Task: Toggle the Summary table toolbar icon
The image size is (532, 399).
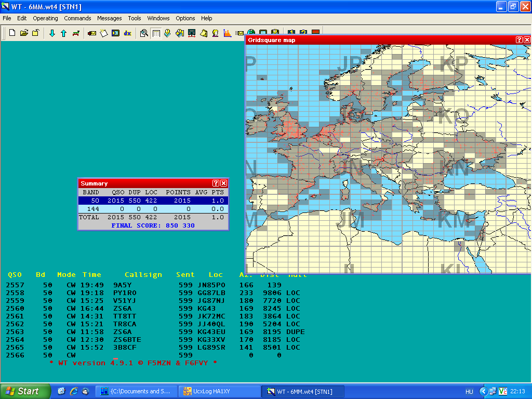Action: 156,33
